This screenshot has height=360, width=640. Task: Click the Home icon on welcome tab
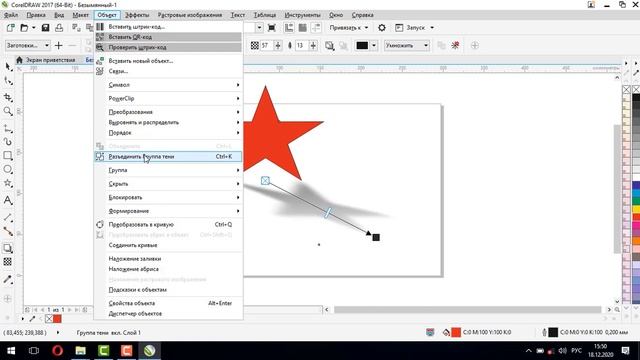tap(19, 60)
